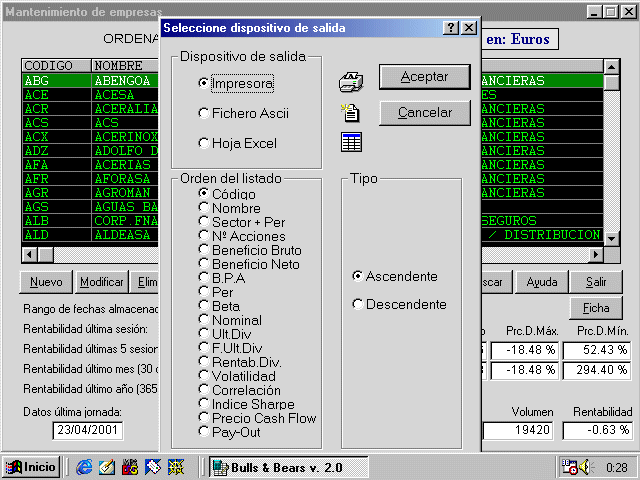Click the scheduler calendar tray icon
Viewport: 640px width, 480px height.
tap(569, 467)
